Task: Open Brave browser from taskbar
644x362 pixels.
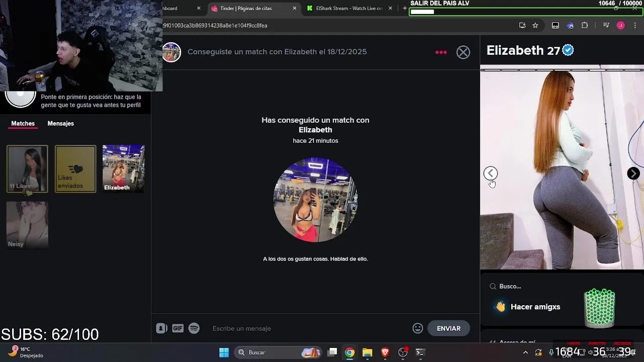Action: pos(385,352)
